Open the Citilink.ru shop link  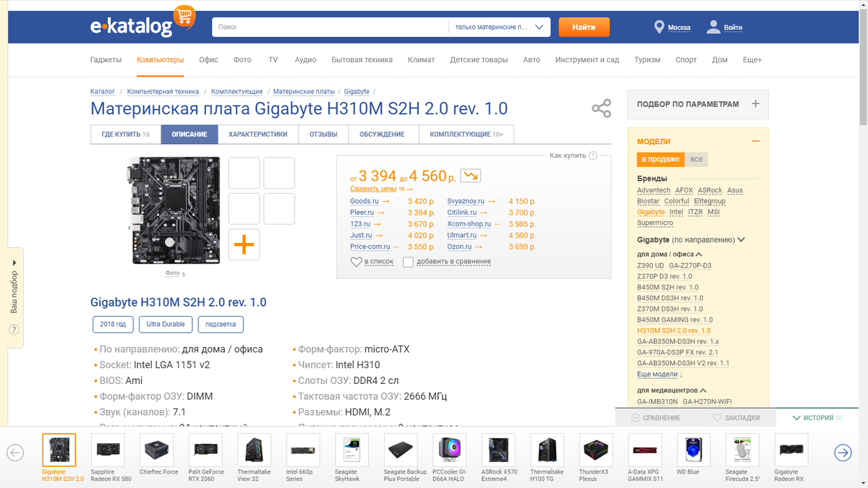coord(461,213)
